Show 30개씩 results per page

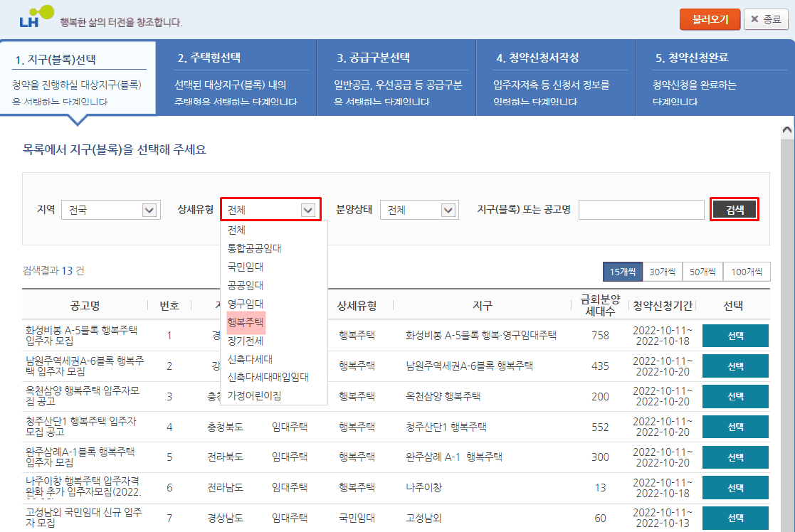pyautogui.click(x=662, y=272)
